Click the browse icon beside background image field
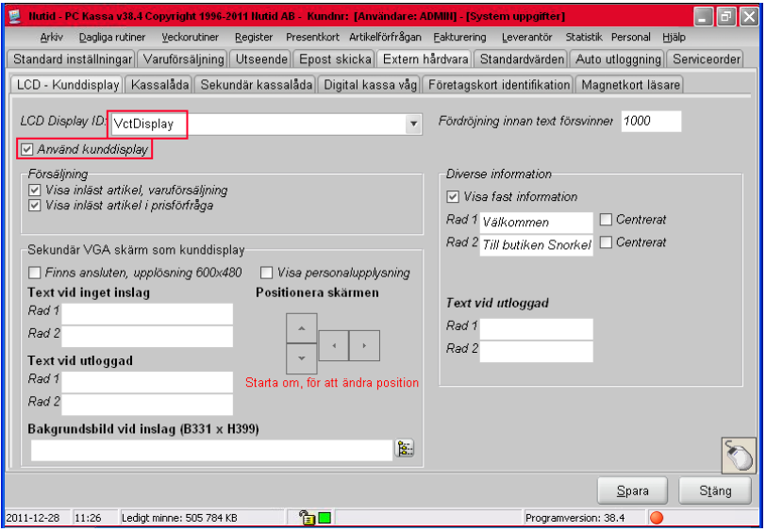Screen dimensions: 766x532 (x=406, y=449)
